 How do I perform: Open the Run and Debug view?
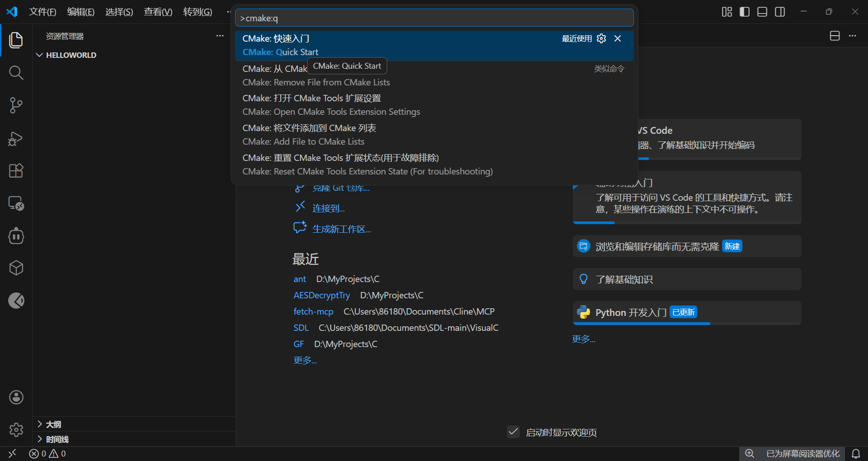(16, 138)
